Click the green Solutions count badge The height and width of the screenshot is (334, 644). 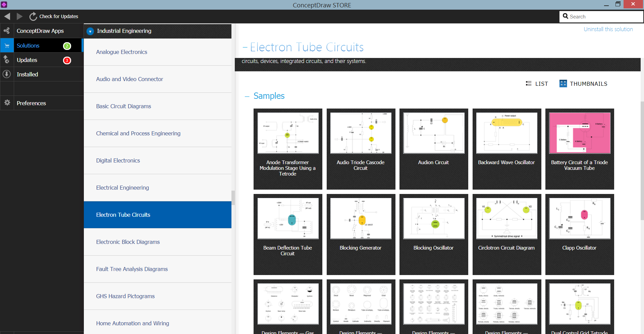67,46
